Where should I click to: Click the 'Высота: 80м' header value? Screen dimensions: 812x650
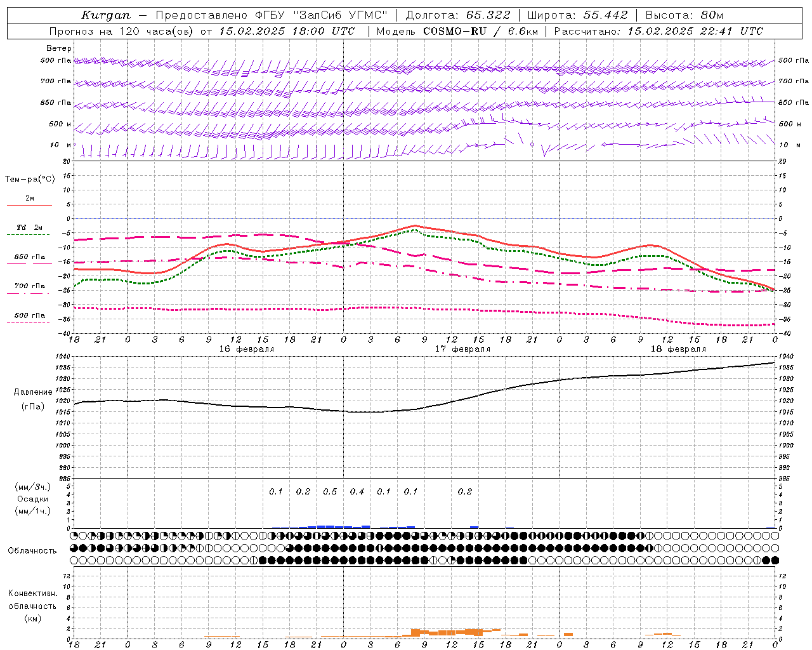tap(684, 15)
